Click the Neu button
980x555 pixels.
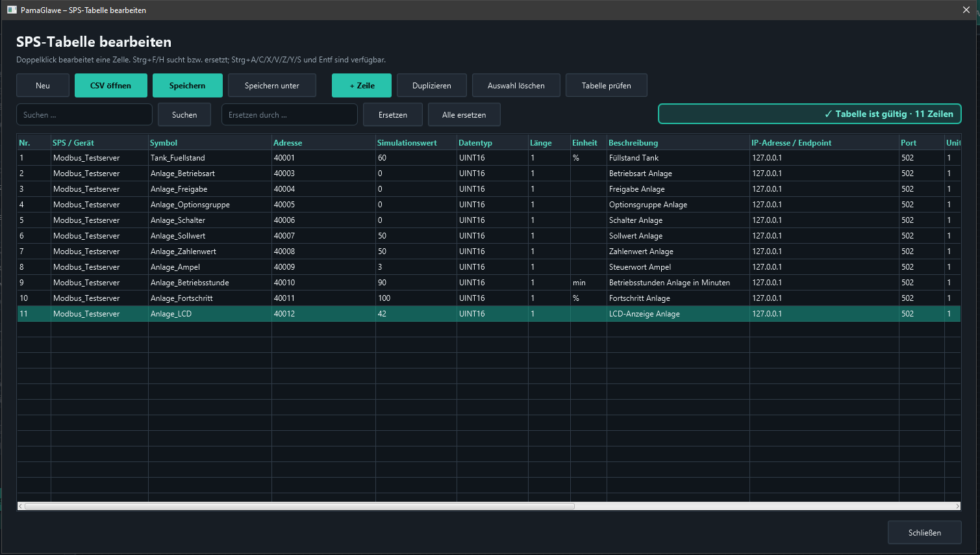click(43, 85)
